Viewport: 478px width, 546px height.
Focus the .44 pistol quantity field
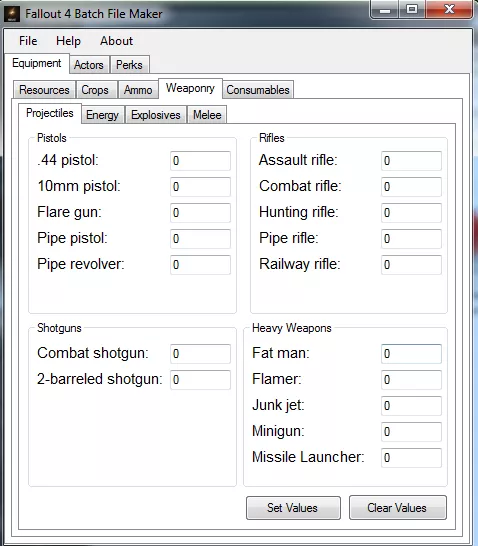coord(200,161)
